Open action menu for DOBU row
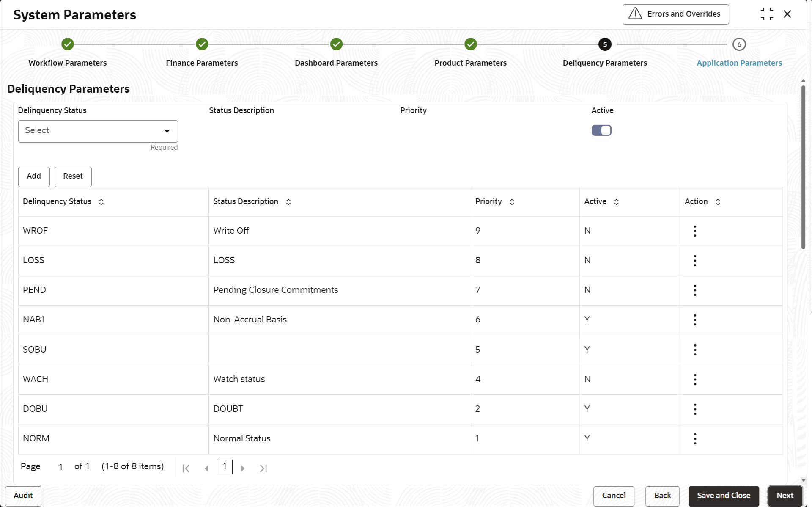812x507 pixels. (695, 409)
